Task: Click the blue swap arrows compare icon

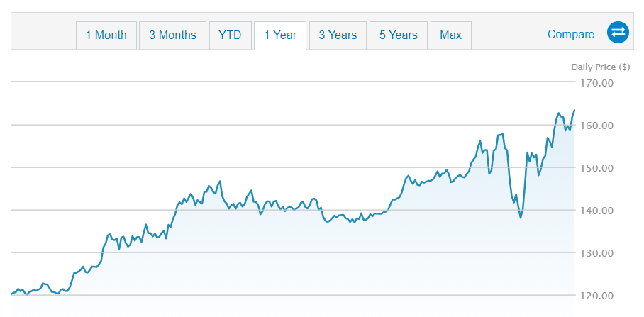Action: (x=618, y=32)
